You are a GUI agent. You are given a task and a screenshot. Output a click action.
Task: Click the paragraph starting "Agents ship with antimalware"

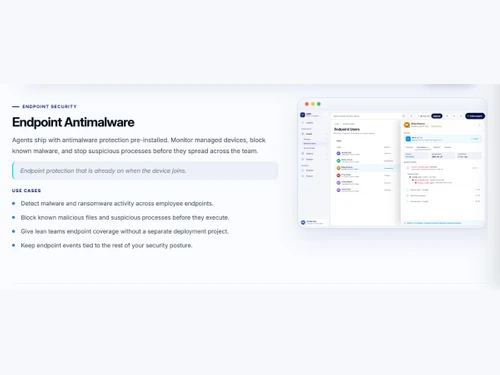tap(139, 145)
